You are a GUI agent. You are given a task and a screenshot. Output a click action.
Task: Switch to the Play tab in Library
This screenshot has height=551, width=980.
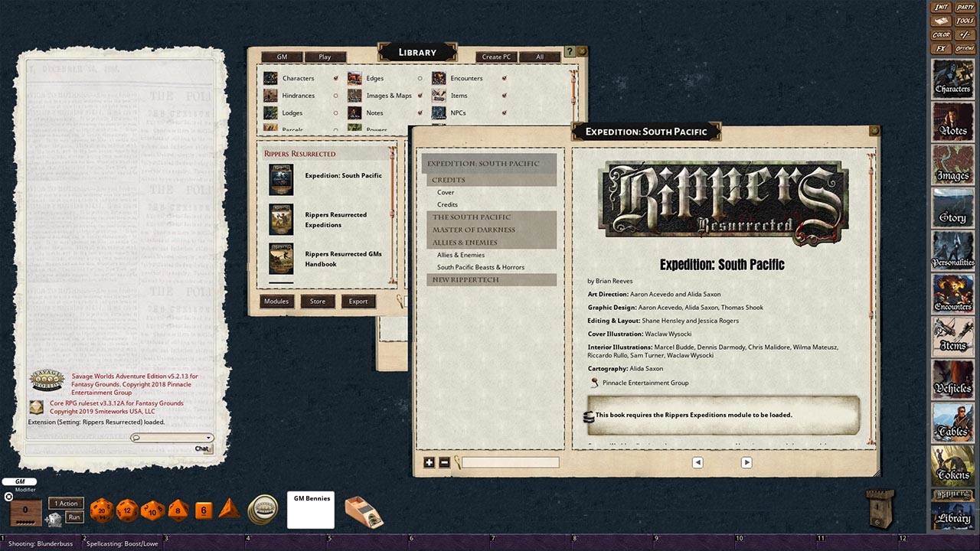(x=325, y=56)
